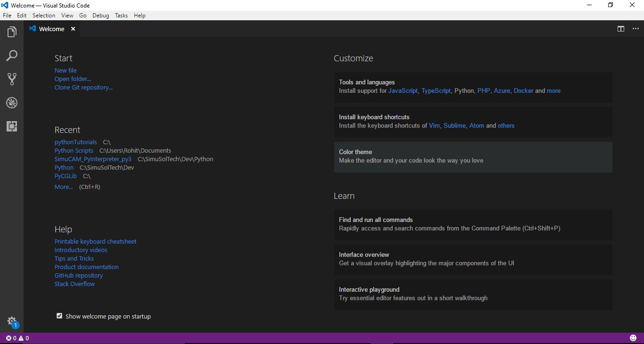Open recent folder Python in SimuSolTech\Dev

point(64,167)
